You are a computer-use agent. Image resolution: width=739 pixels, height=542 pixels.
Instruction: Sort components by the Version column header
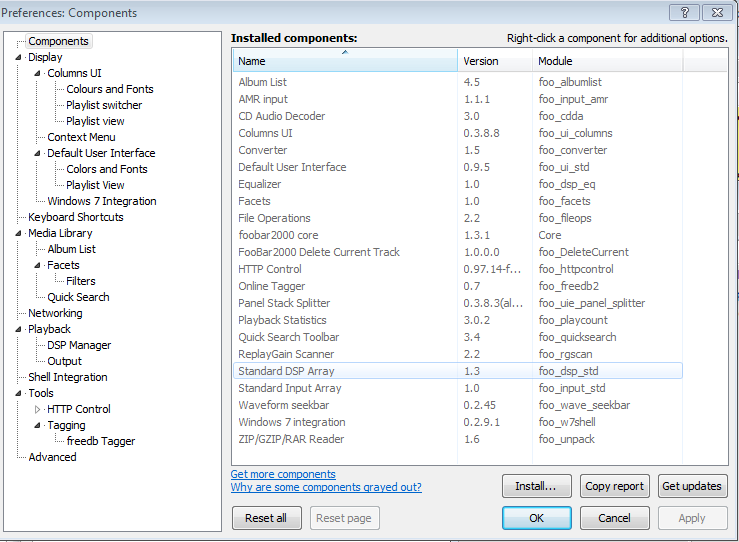click(495, 61)
